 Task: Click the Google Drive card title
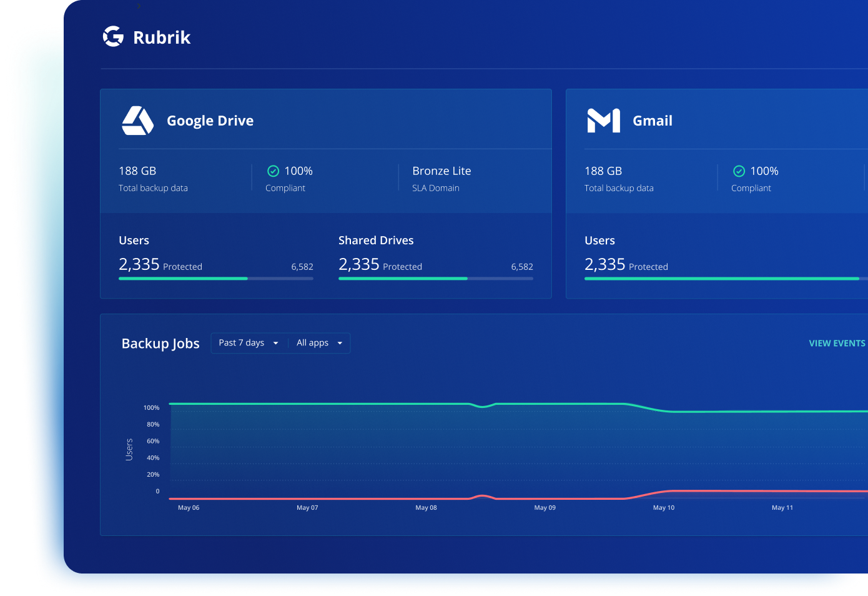210,121
